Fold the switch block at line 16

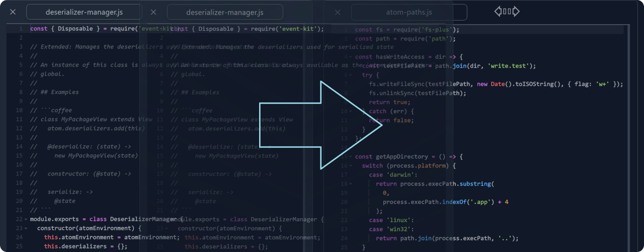click(351, 166)
